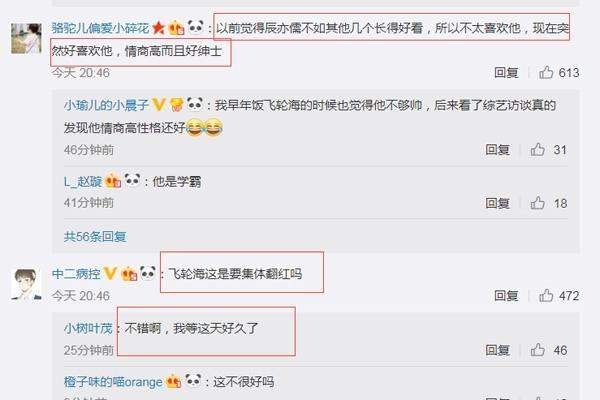Visit 中二病控 username link
This screenshot has width=600, height=400.
[x=76, y=274]
